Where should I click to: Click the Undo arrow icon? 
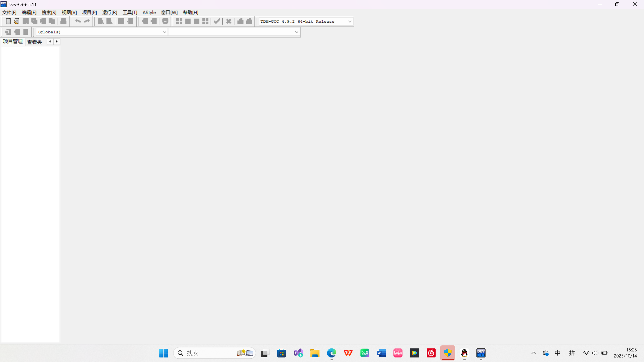(78, 21)
